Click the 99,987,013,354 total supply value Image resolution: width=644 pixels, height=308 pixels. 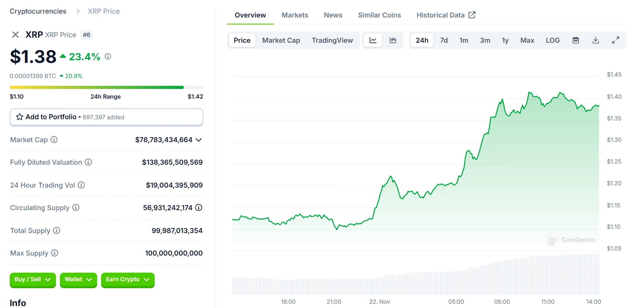click(x=177, y=231)
